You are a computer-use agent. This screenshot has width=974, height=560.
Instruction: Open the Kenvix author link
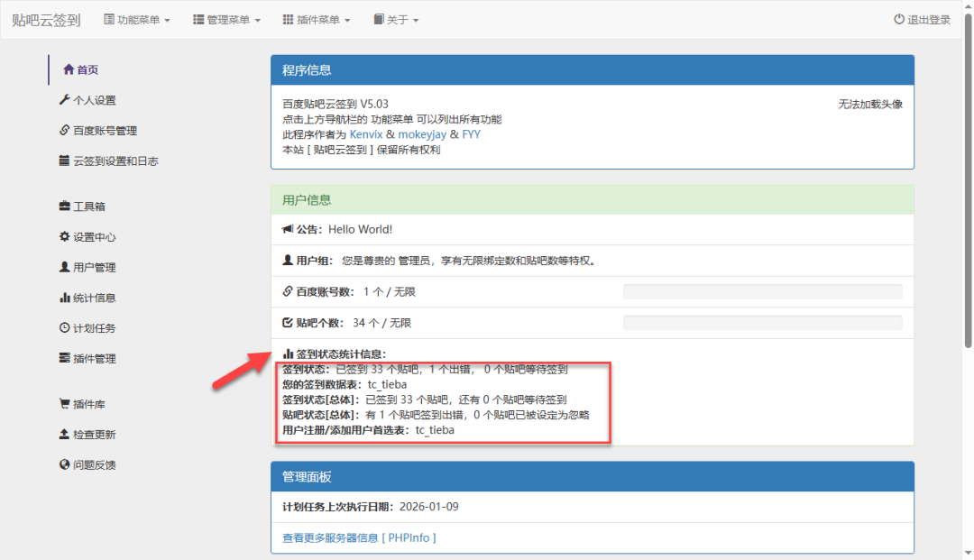(366, 134)
